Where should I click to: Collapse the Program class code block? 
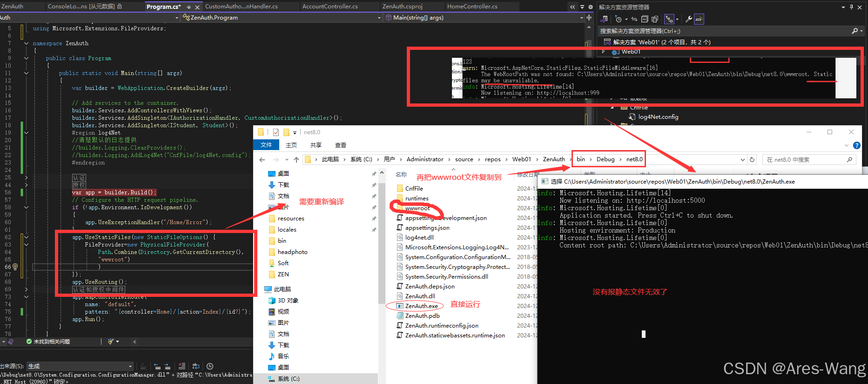pyautogui.click(x=26, y=58)
